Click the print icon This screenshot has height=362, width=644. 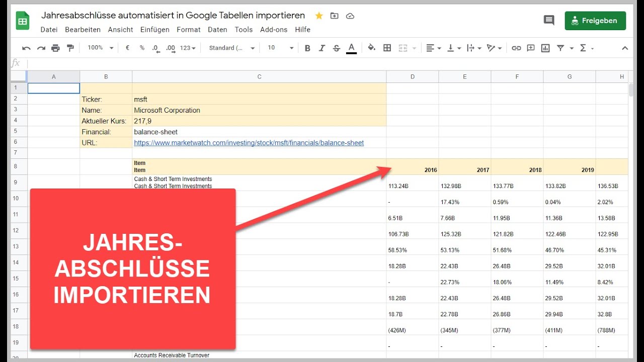tap(55, 48)
